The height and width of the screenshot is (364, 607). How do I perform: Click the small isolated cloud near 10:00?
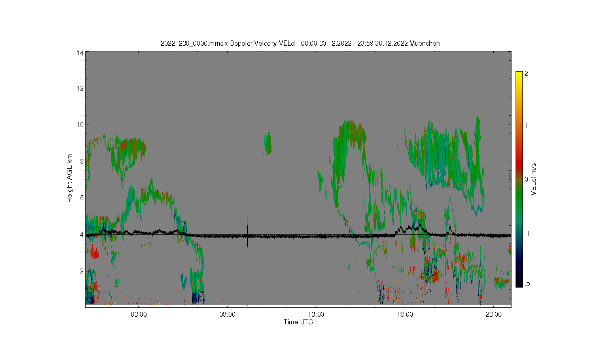267,144
